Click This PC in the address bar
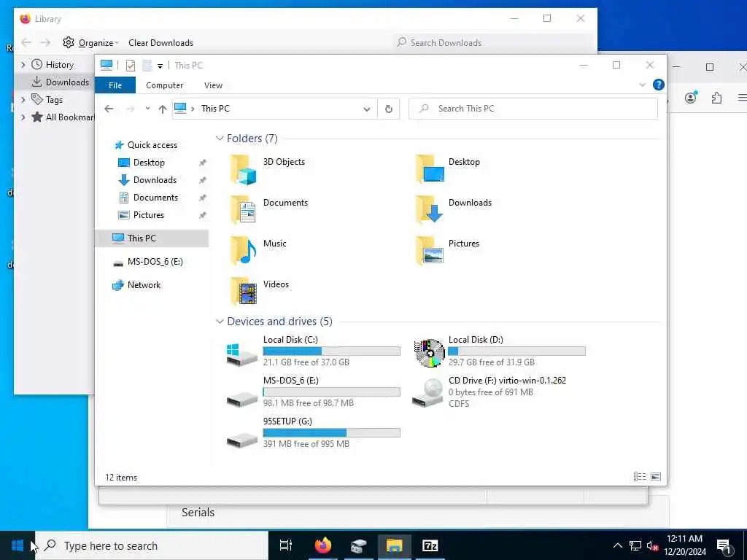Viewport: 747px width, 560px height. (215, 109)
